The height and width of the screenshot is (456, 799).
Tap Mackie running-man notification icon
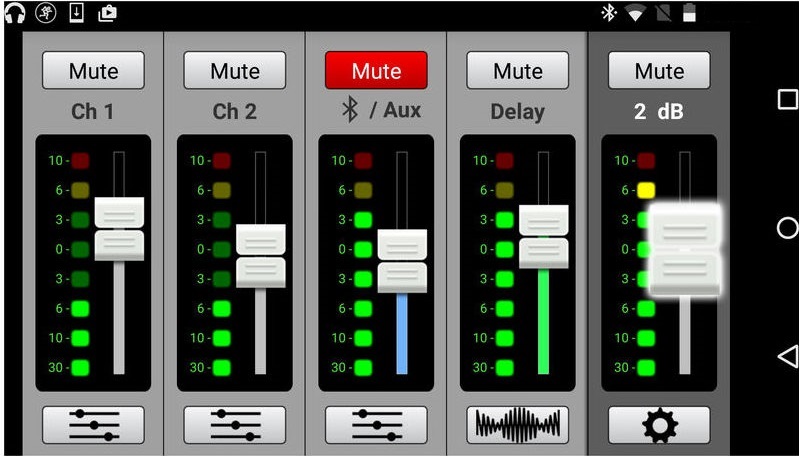point(45,14)
